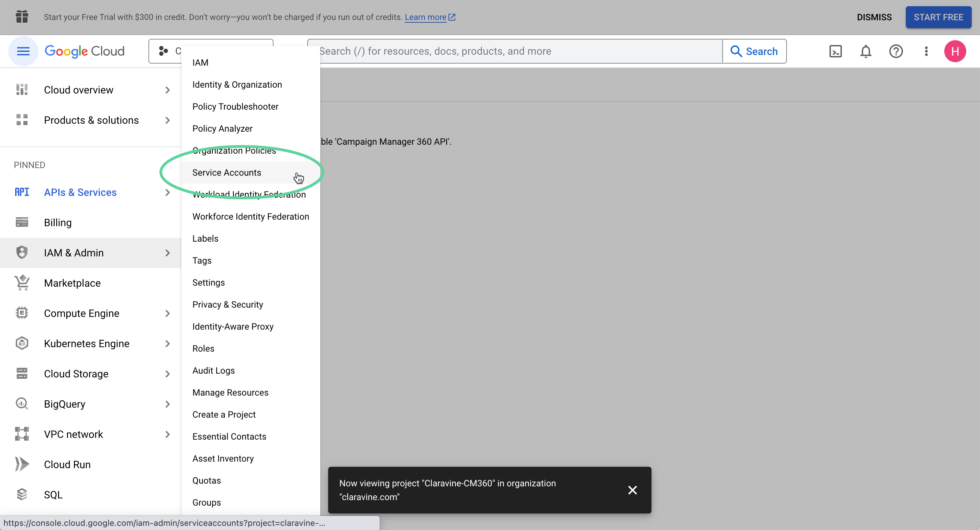Screen dimensions: 980x530
Task: Open Workforce Identity Federation
Action: coord(251,217)
